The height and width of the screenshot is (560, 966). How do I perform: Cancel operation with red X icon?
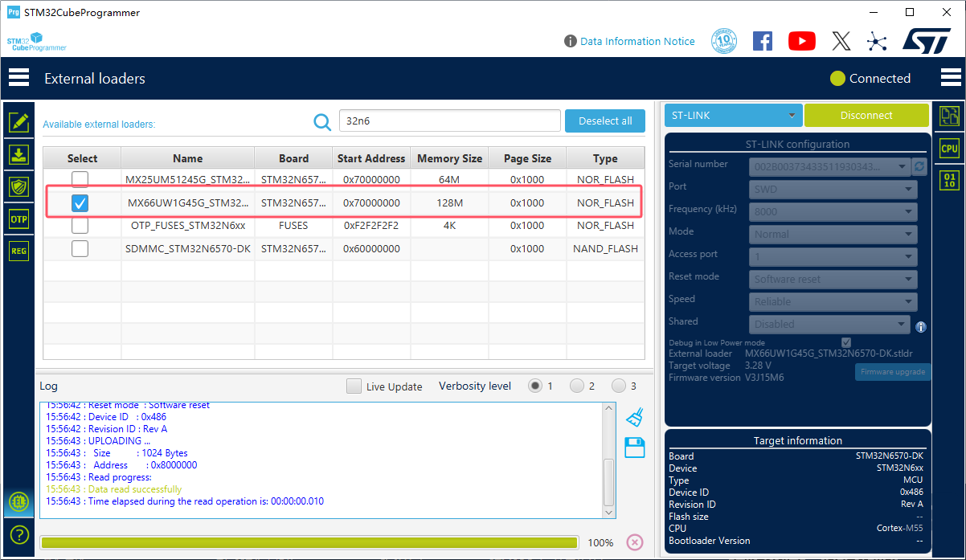(x=635, y=542)
